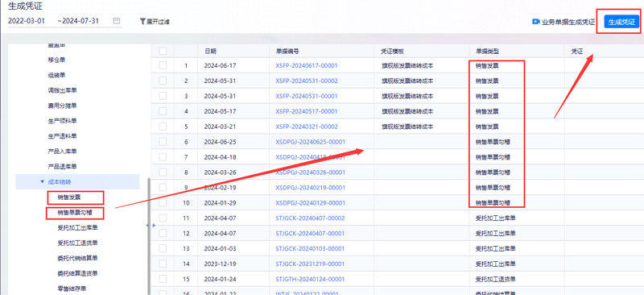Screen dimensions: 644x295
Task: Check the box for row 8 XSDPGJ-20240326-00001
Action: click(163, 172)
